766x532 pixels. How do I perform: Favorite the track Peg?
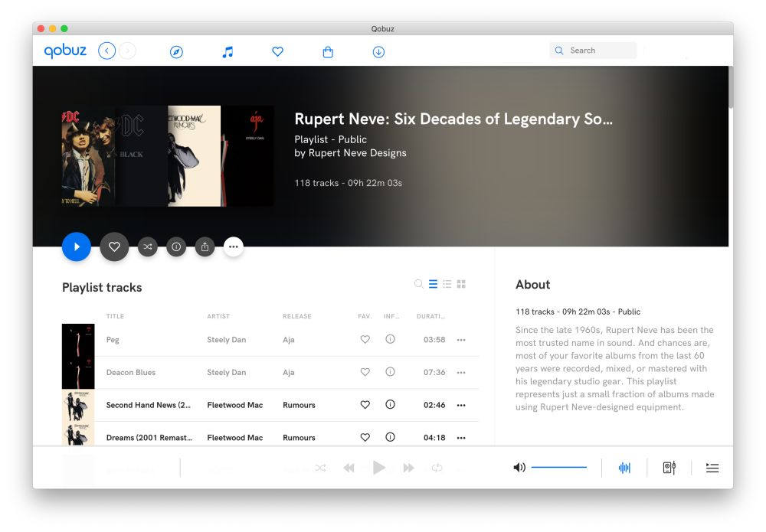(365, 339)
